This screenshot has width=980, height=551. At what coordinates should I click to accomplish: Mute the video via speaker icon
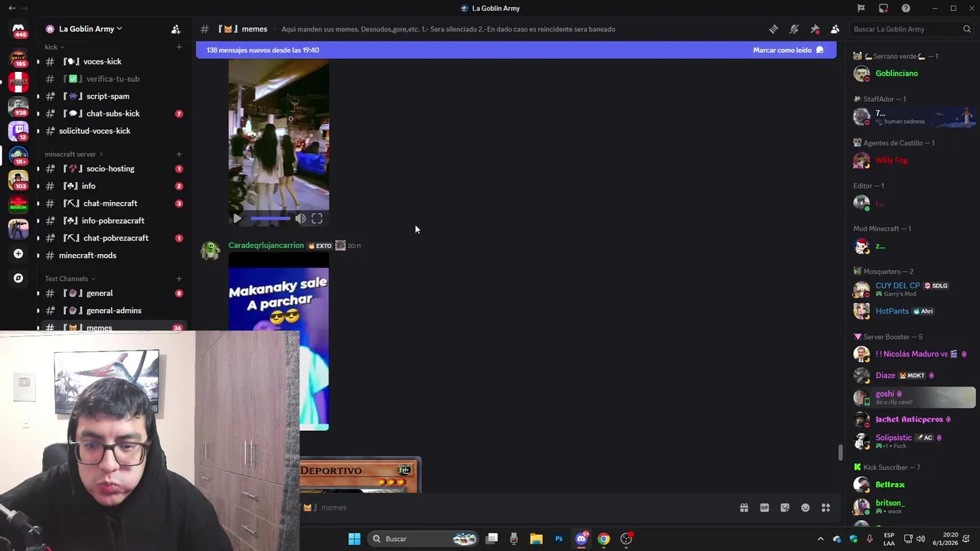pyautogui.click(x=300, y=219)
